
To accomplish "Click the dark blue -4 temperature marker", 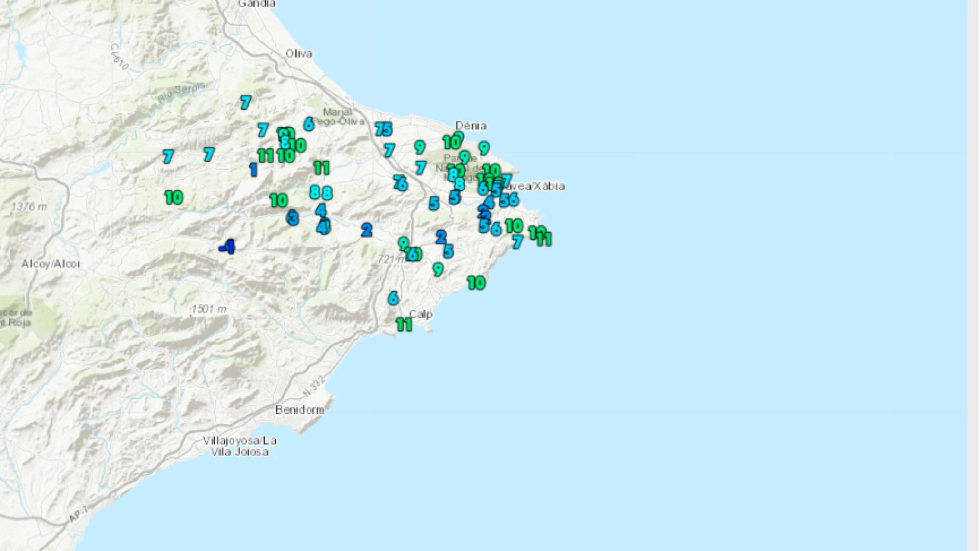I will [x=227, y=247].
